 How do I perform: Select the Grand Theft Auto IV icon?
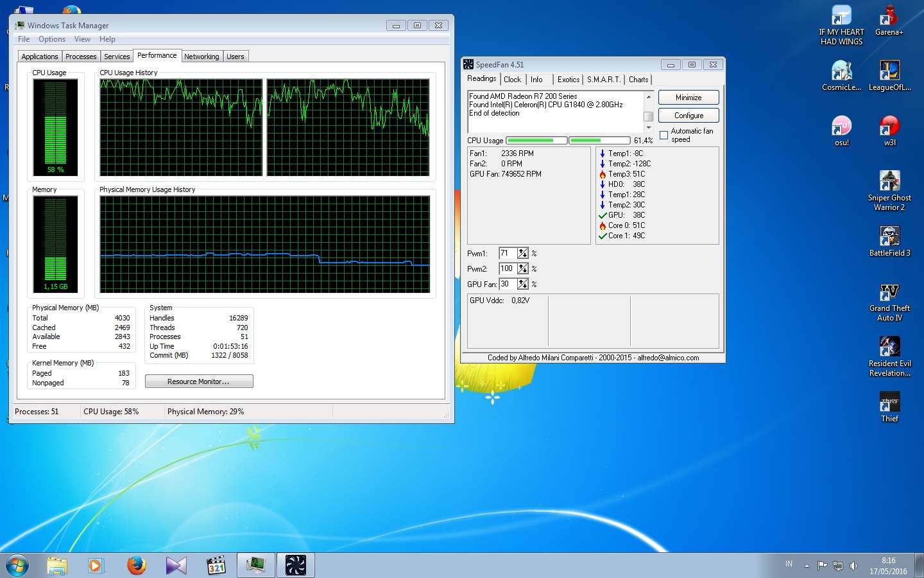[889, 303]
